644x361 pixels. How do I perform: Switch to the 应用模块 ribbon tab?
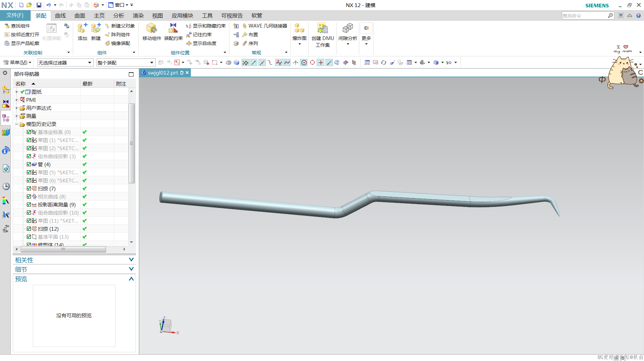point(182,15)
